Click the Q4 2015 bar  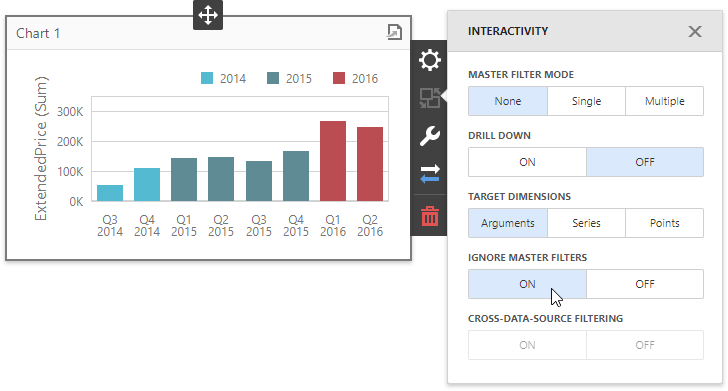[296, 176]
